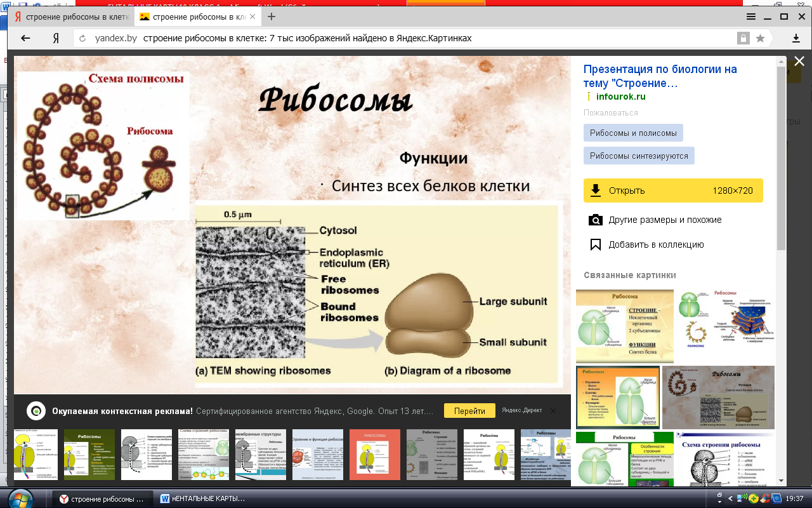Image resolution: width=812 pixels, height=508 pixels.
Task: Click the bookmark icon 'Добавить в коллекцию'
Action: tap(595, 244)
